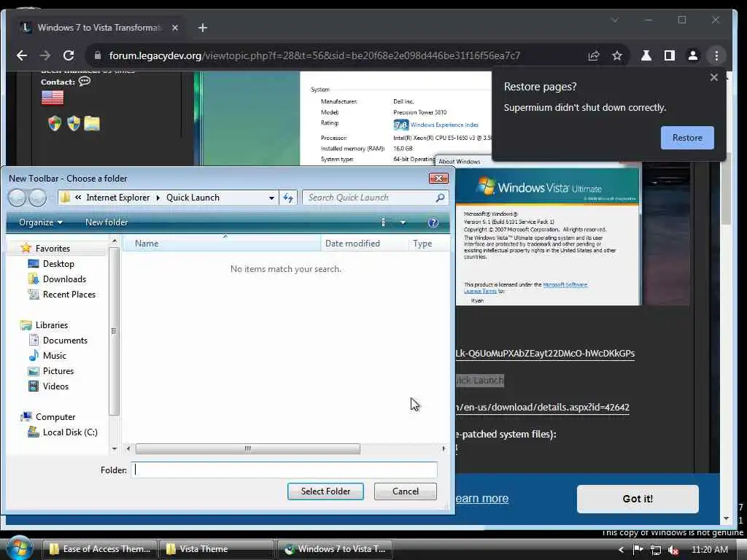Image resolution: width=747 pixels, height=560 pixels.
Task: Click the browser back arrow
Action: 21,55
